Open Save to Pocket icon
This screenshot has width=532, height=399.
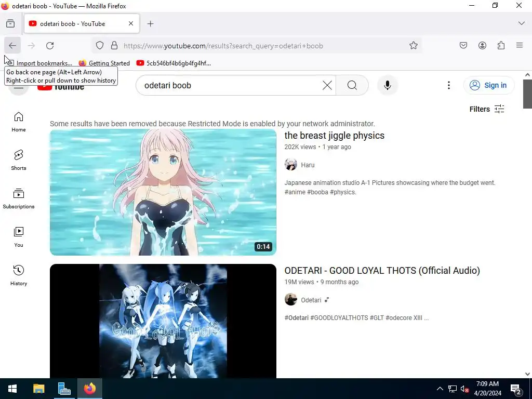click(463, 46)
